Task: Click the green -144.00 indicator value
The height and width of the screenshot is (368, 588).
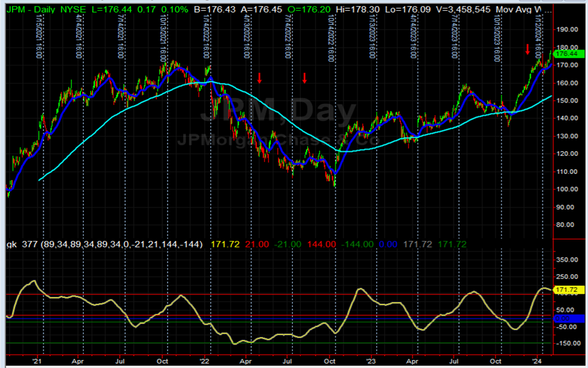Action: click(357, 244)
